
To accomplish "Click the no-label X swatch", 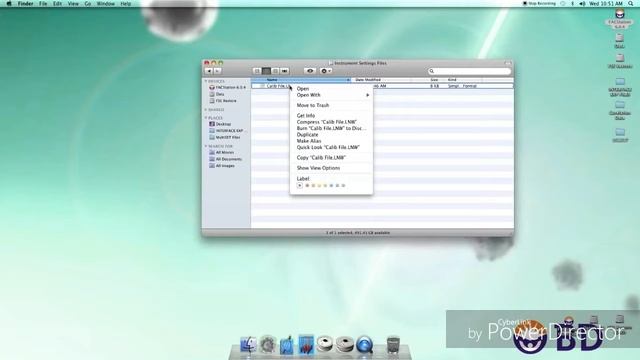I will pyautogui.click(x=300, y=186).
